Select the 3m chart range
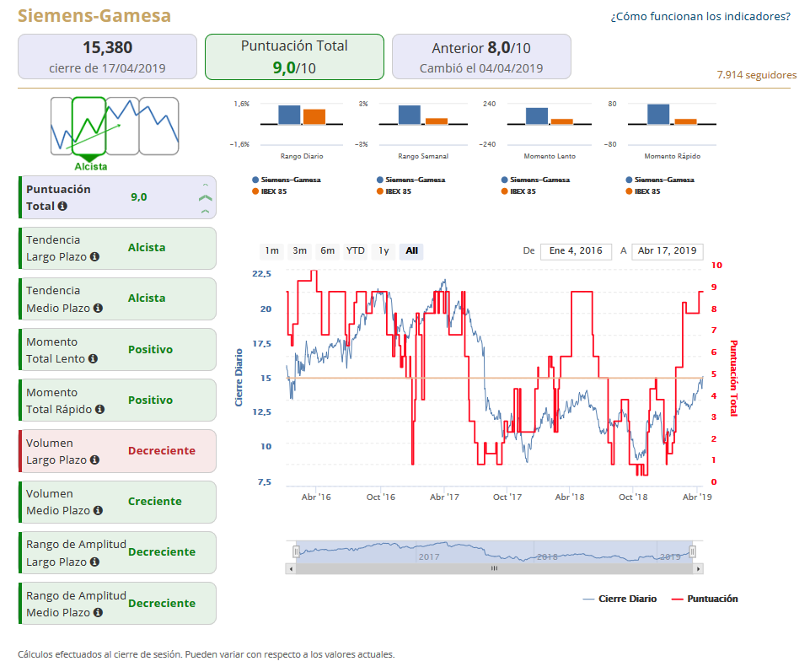The image size is (810, 672). (299, 251)
